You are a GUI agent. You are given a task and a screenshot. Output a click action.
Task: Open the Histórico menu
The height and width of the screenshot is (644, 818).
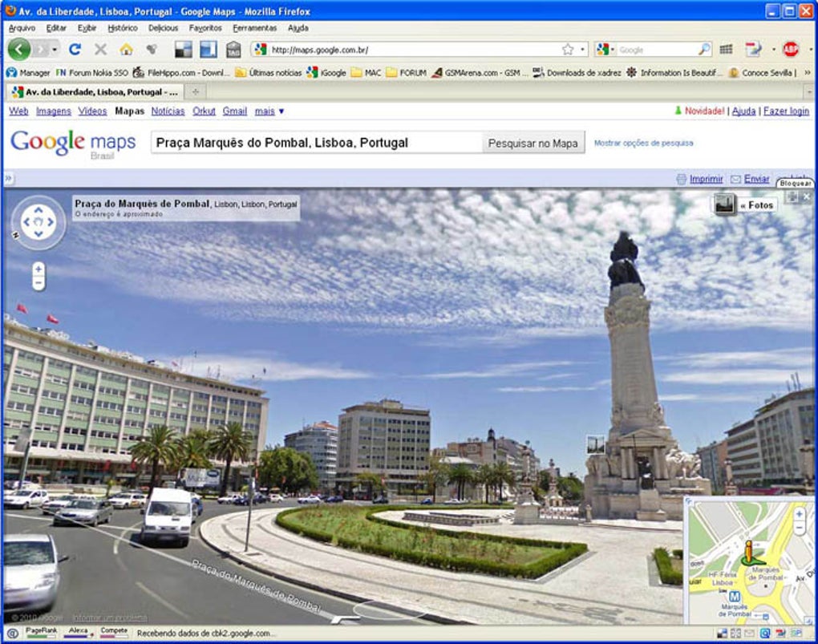(x=123, y=28)
